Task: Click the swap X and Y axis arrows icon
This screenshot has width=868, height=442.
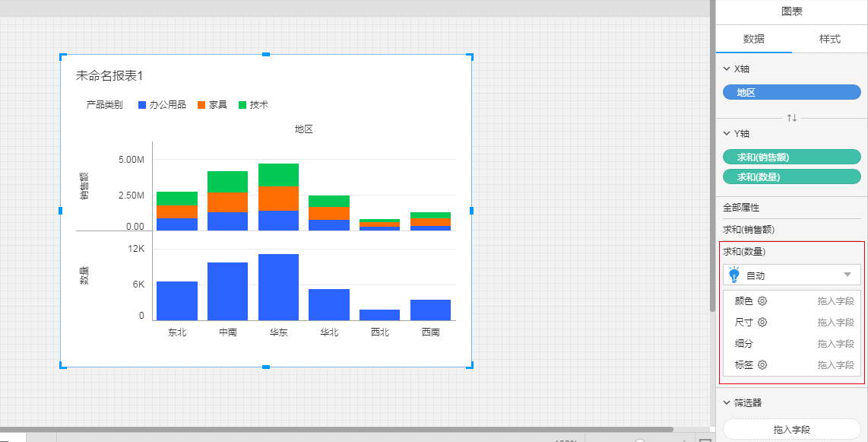Action: 791,118
